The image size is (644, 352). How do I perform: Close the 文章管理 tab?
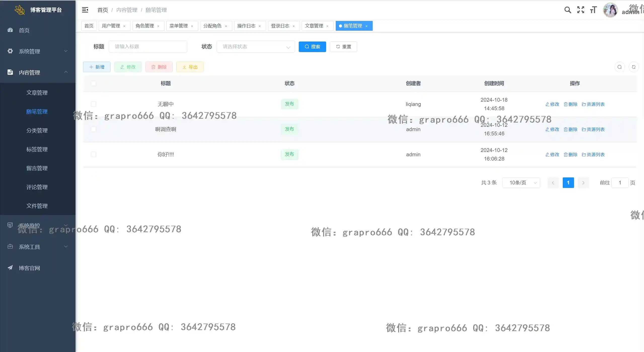(x=327, y=26)
